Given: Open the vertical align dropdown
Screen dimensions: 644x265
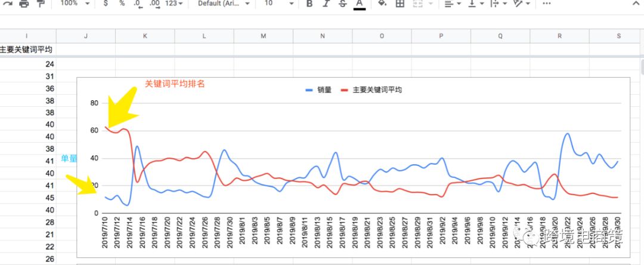Looking at the screenshot, I should click(476, 4).
